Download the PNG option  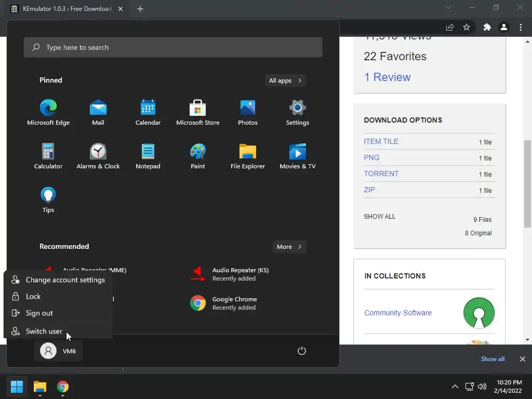pos(371,157)
